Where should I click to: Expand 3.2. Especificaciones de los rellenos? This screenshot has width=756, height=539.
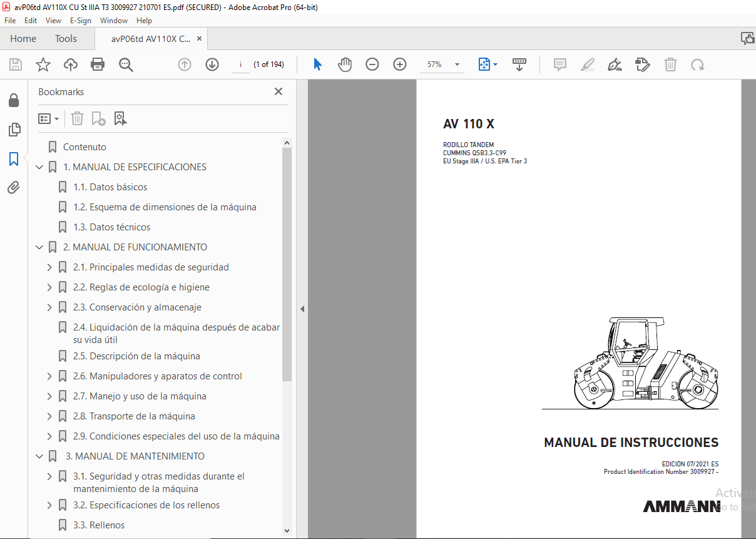coord(49,505)
